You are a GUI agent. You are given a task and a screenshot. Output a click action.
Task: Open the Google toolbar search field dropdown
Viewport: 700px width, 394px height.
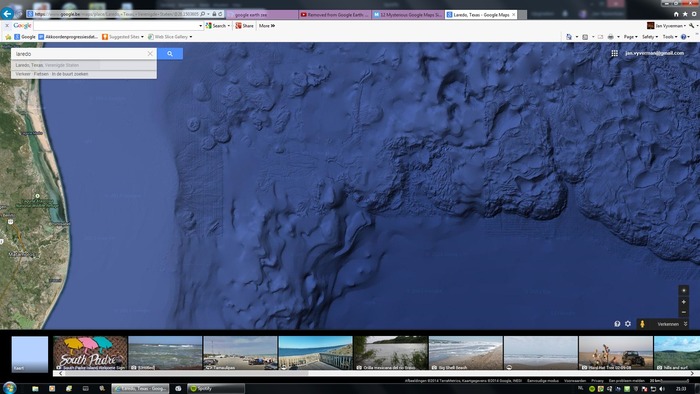200,26
